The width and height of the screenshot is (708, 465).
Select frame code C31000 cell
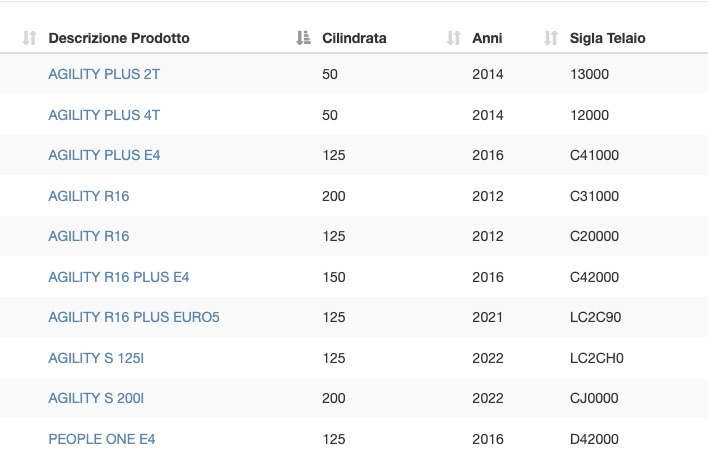tap(594, 196)
